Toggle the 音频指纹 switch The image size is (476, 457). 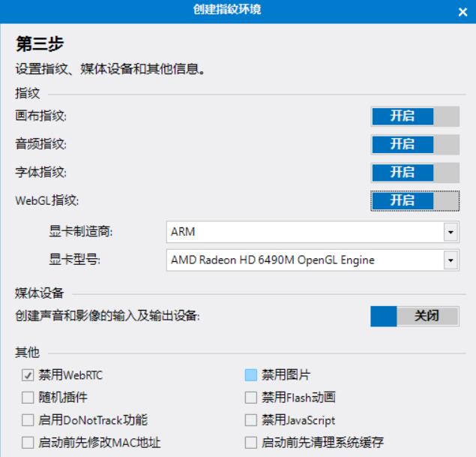[415, 145]
